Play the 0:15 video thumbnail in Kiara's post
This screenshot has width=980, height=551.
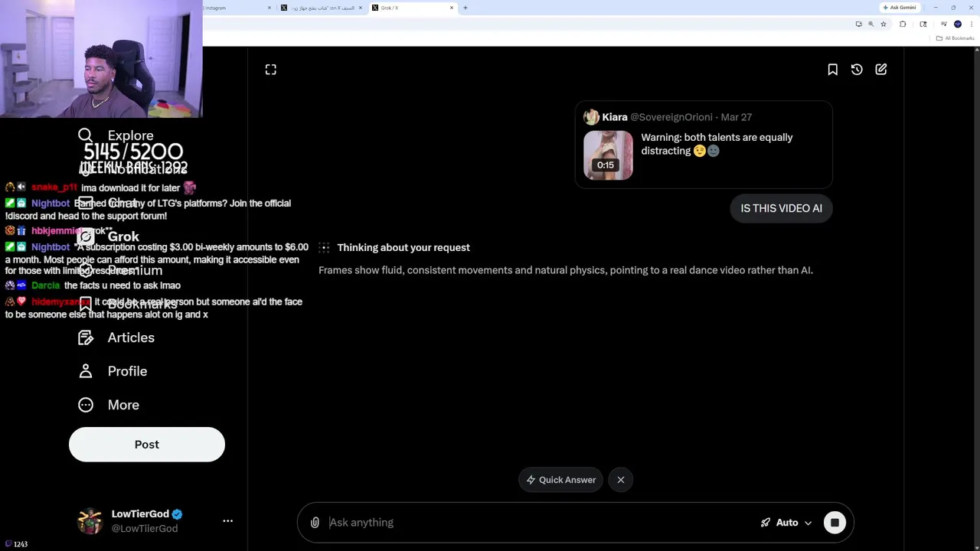[608, 155]
